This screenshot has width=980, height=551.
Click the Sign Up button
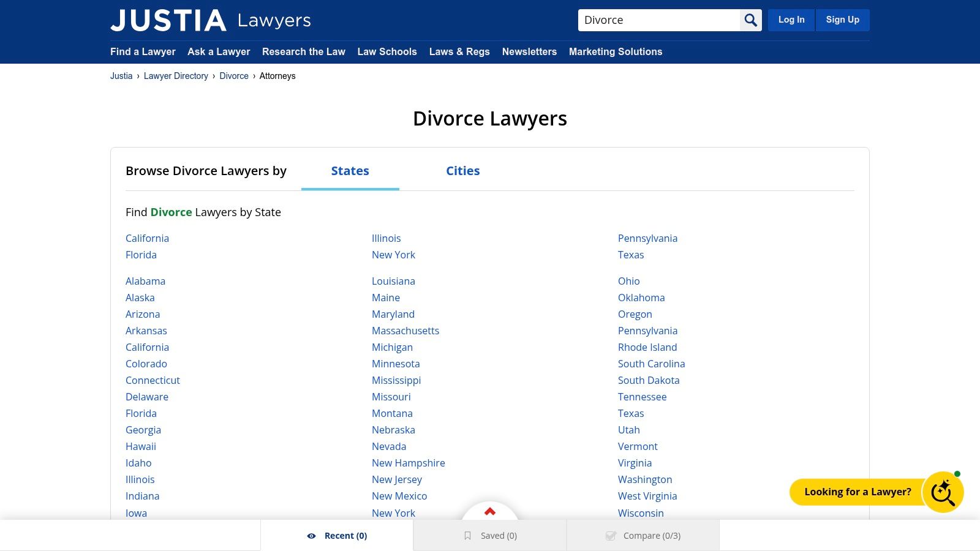click(x=843, y=20)
